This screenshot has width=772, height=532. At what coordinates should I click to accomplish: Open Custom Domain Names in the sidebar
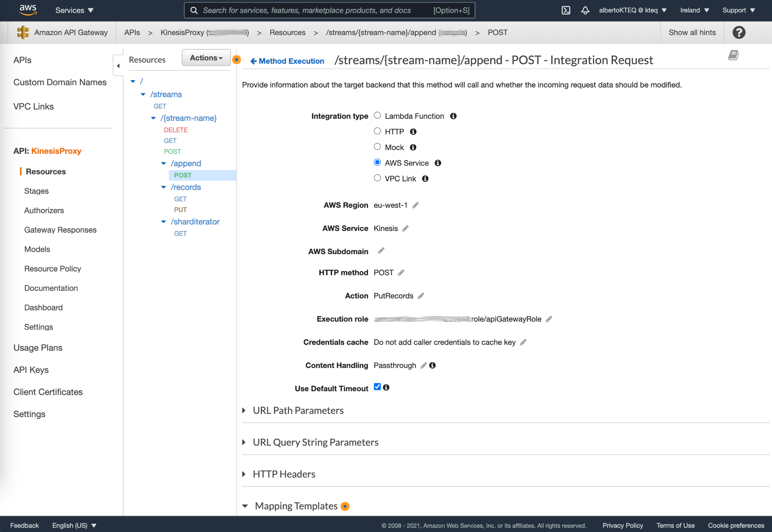click(60, 82)
